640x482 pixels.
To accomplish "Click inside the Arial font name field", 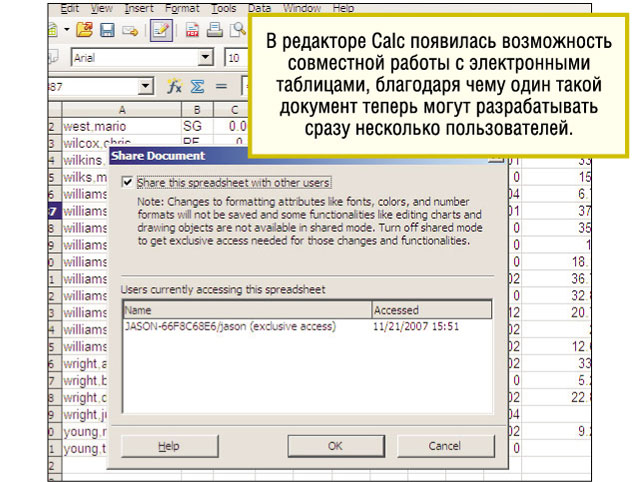I will coord(135,58).
